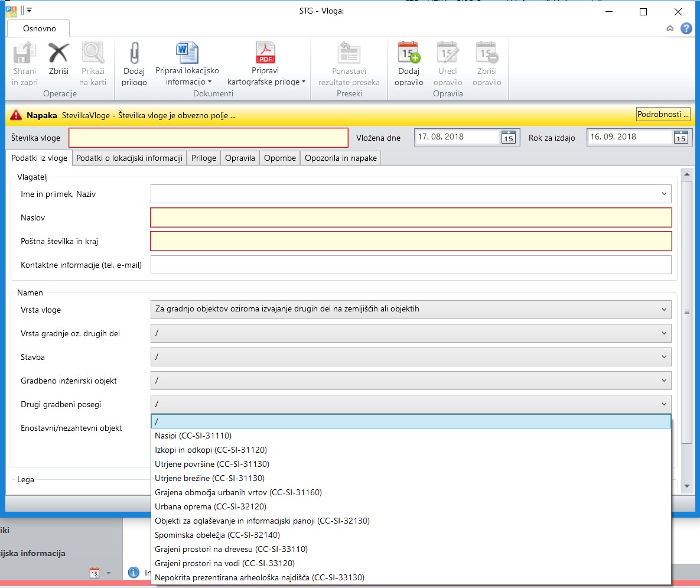
Task: Click the Podrobnosti button
Action: tap(663, 114)
